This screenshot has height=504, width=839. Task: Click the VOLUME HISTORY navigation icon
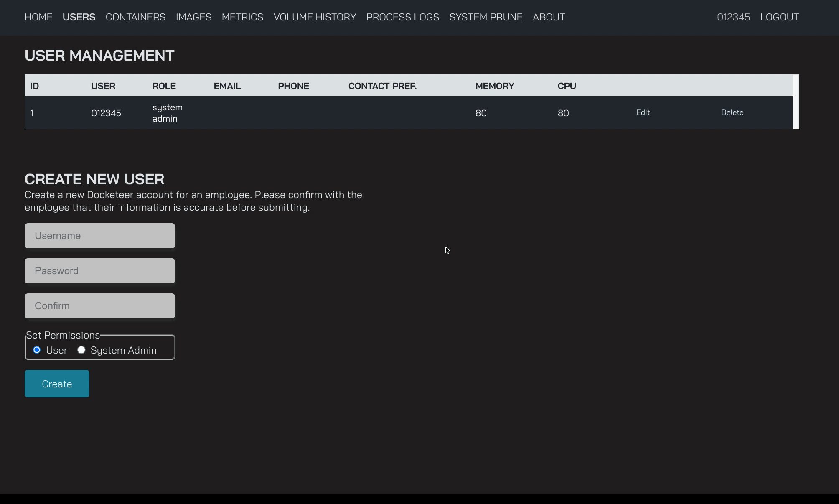point(315,17)
